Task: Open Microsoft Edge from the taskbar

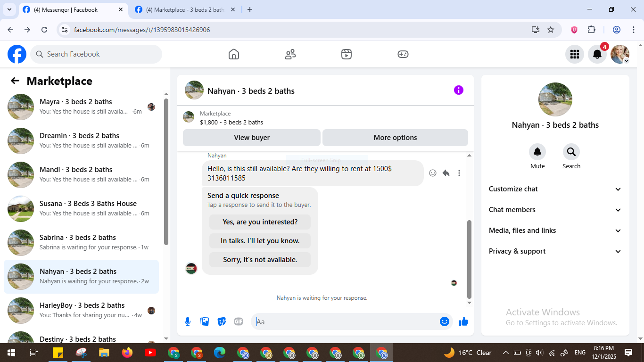Action: [220, 353]
